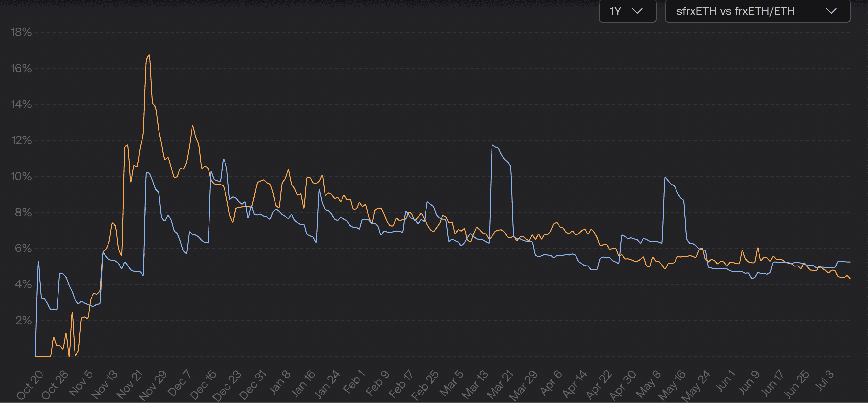The height and width of the screenshot is (403, 868).
Task: Click the blue line's endpoint at the right edge
Action: pyautogui.click(x=849, y=262)
